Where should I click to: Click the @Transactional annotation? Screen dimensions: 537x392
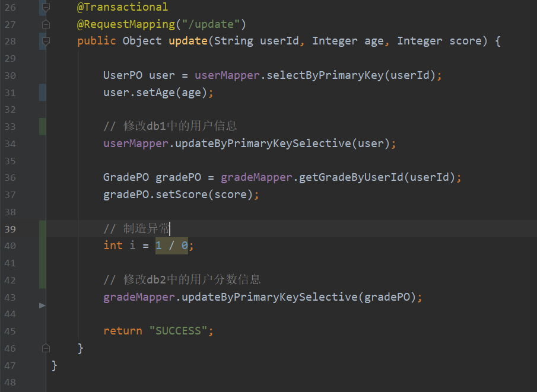(123, 7)
